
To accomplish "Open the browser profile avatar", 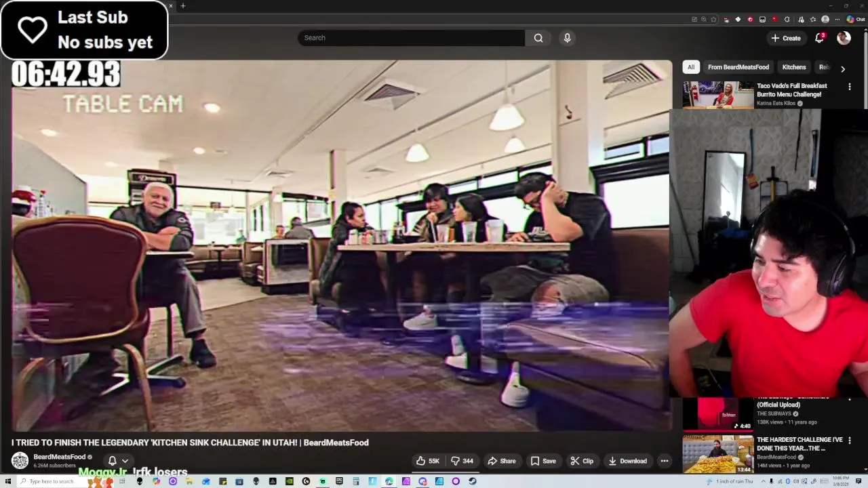I will (825, 20).
